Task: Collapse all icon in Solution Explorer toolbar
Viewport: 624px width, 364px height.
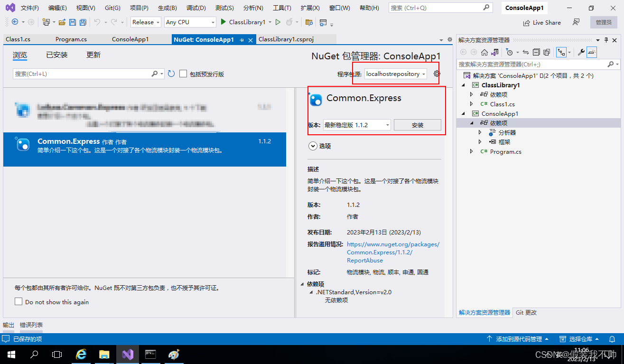Action: click(x=536, y=52)
